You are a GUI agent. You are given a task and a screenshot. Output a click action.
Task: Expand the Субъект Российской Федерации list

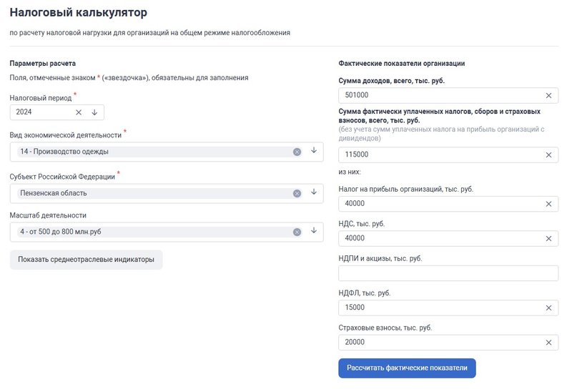click(x=313, y=192)
